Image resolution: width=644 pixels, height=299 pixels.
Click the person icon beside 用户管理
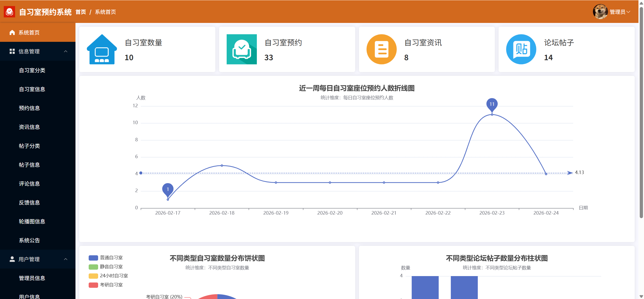pyautogui.click(x=12, y=259)
